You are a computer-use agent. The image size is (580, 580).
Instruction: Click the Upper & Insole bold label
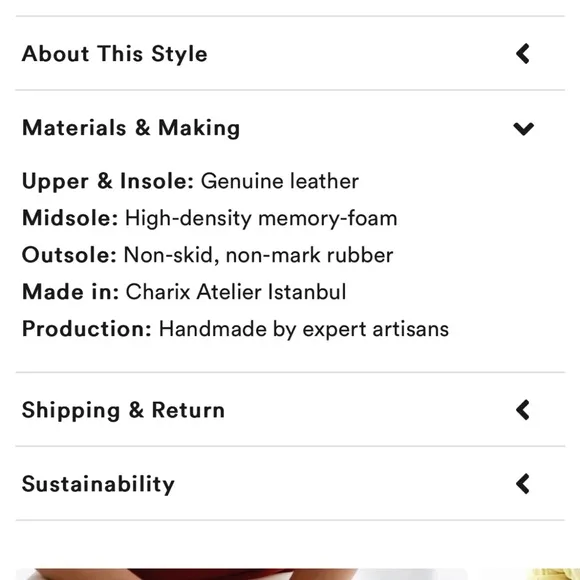tap(108, 181)
